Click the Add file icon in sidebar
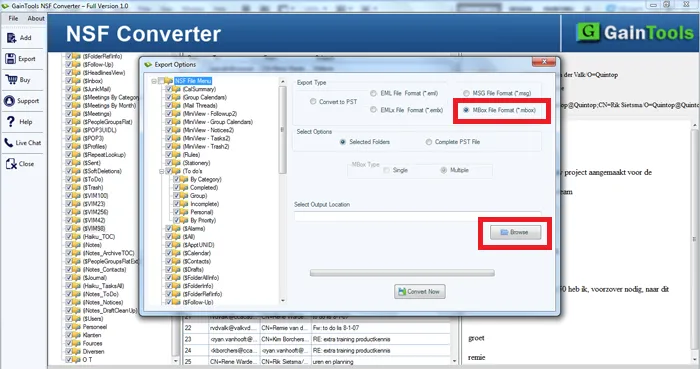 11,38
